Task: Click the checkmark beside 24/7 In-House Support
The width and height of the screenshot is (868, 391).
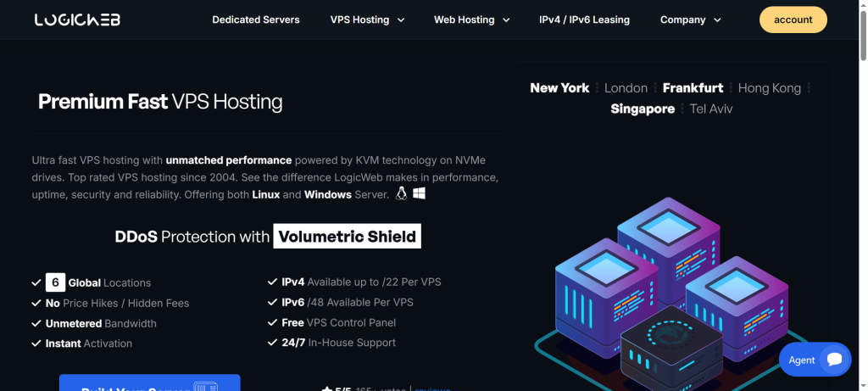Action: tap(272, 343)
